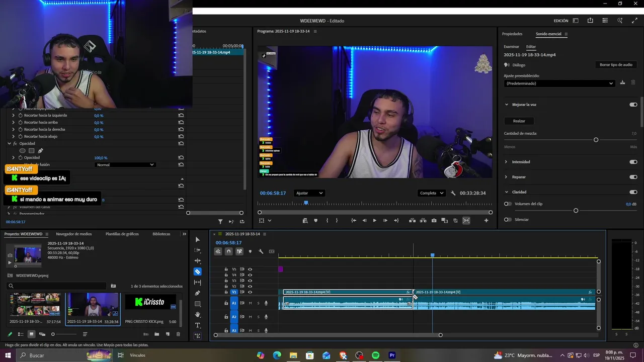Create 4-point polygon mask under Opacidad
This screenshot has height=362, width=644.
point(31,150)
